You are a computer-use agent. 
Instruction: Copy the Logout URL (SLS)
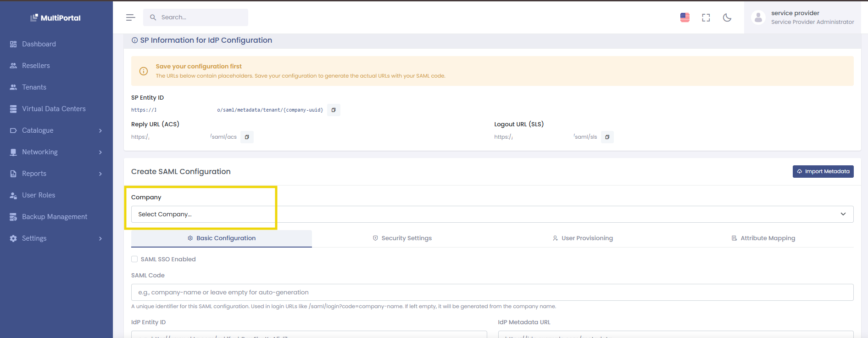coord(607,137)
